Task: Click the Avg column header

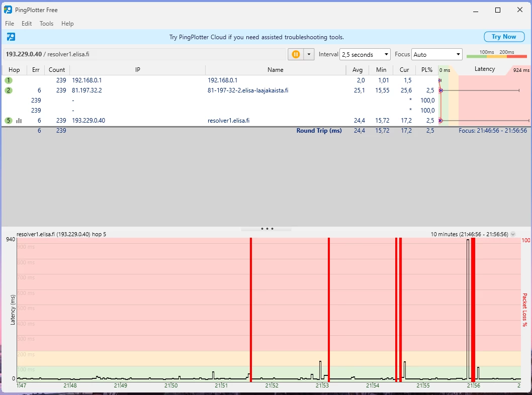Action: click(358, 70)
